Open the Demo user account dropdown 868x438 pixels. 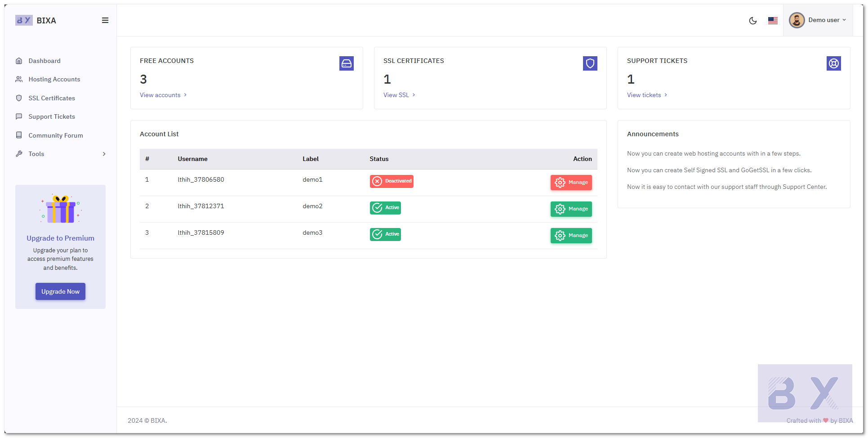coord(818,20)
